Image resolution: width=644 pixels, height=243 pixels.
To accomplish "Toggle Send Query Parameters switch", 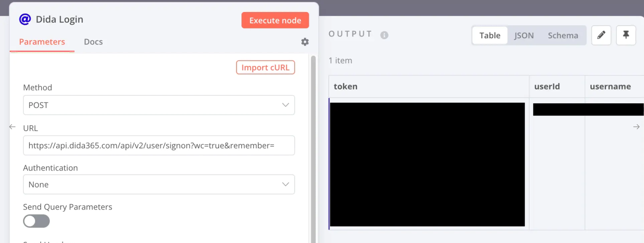I will [36, 221].
